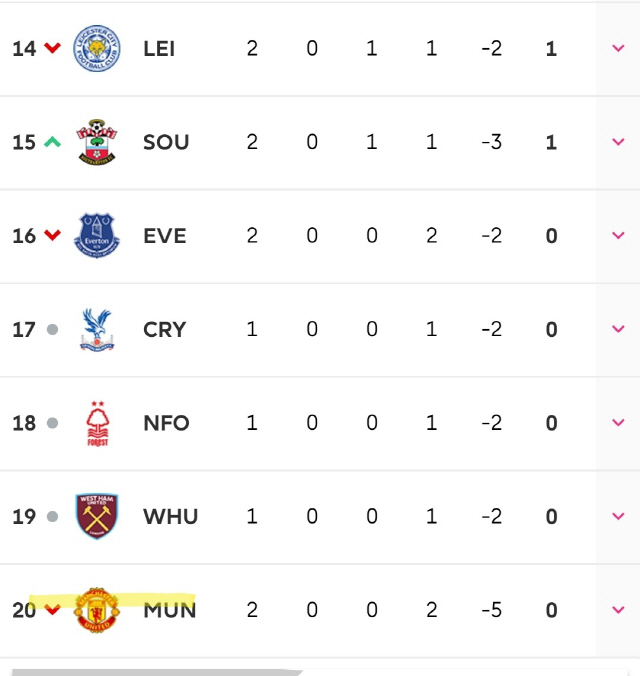Click the Everton club badge
Screen dimensions: 640x676
97,236
